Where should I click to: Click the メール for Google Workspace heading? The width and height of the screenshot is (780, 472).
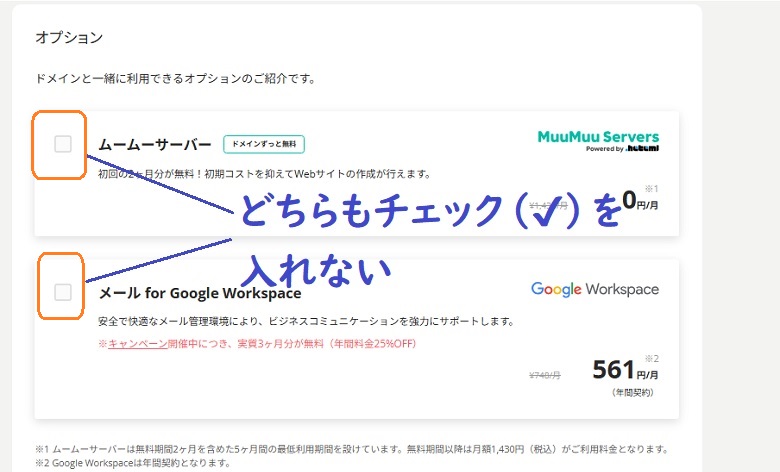click(x=199, y=293)
